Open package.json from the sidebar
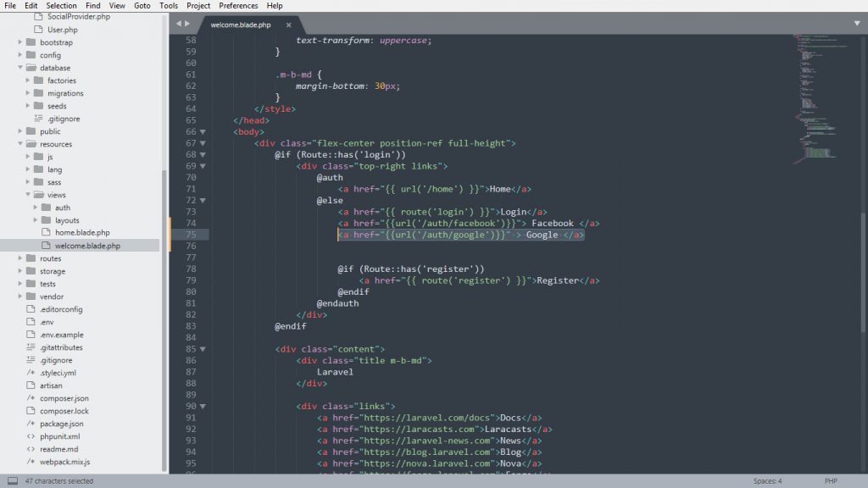The height and width of the screenshot is (488, 868). click(x=61, y=424)
